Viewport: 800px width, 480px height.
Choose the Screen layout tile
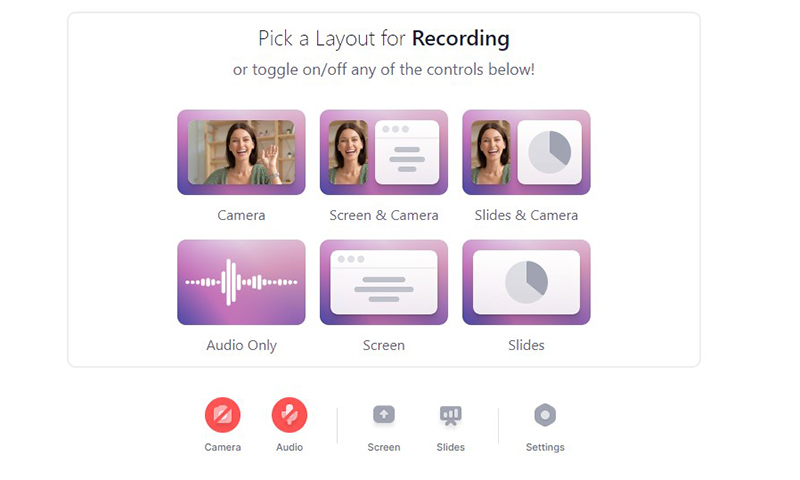[384, 282]
